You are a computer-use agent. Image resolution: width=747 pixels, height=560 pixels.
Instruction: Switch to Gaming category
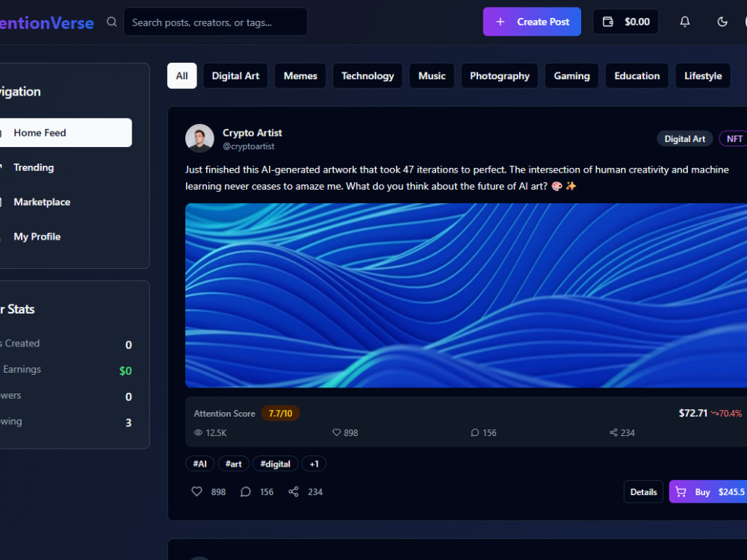pos(571,75)
